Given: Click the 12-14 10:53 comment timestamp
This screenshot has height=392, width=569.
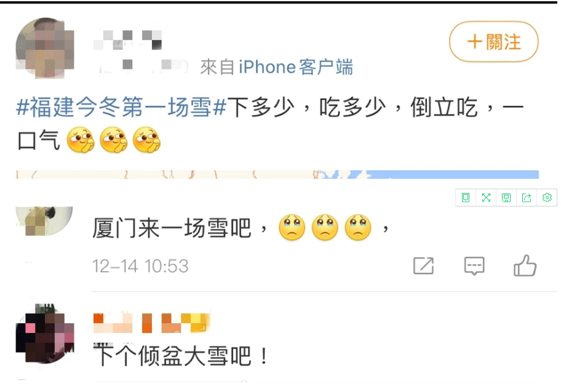Looking at the screenshot, I should tap(140, 266).
